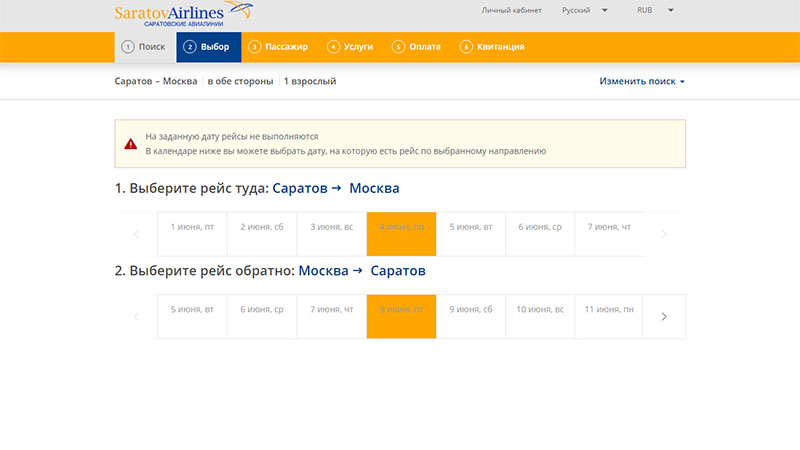Open the Русский language dropdown

click(584, 10)
